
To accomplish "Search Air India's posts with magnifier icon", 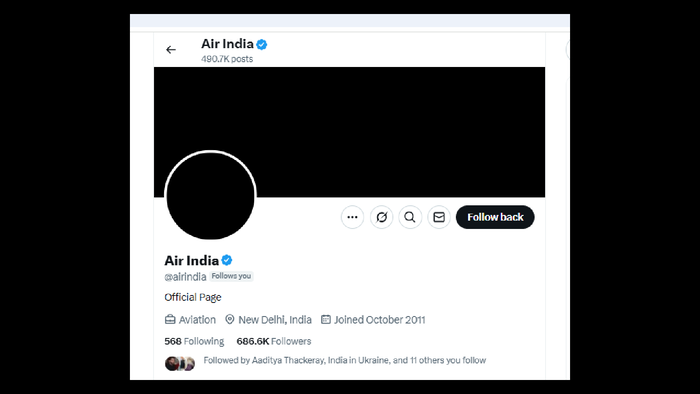I will (410, 217).
